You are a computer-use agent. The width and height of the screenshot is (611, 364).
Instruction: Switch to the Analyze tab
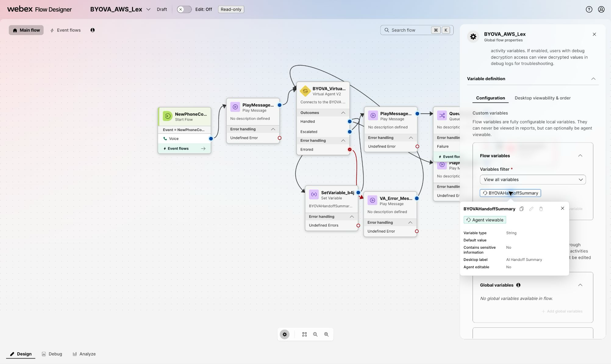[84, 354]
